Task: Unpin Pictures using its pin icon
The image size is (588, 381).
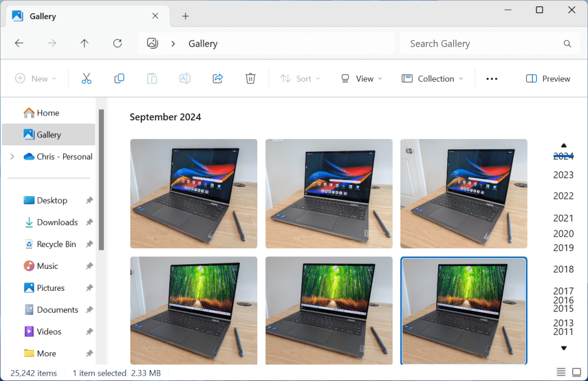Action: point(89,288)
